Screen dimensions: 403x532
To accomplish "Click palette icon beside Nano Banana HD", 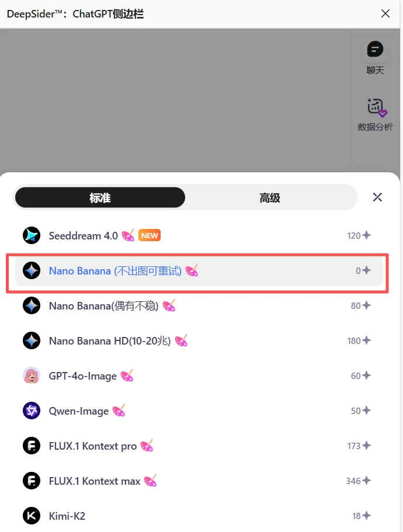I will click(x=181, y=340).
